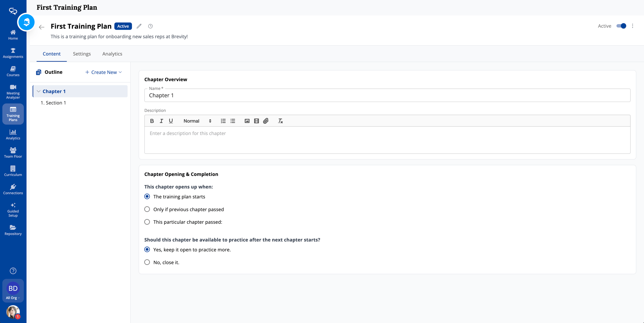644x323 pixels.
Task: Collapse Chapter 1 chevron in outline
Action: point(39,91)
